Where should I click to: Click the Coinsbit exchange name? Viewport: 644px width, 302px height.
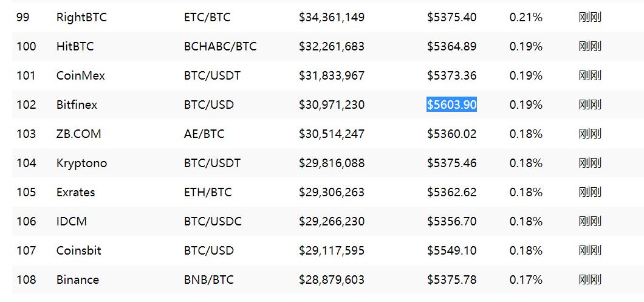pos(79,250)
